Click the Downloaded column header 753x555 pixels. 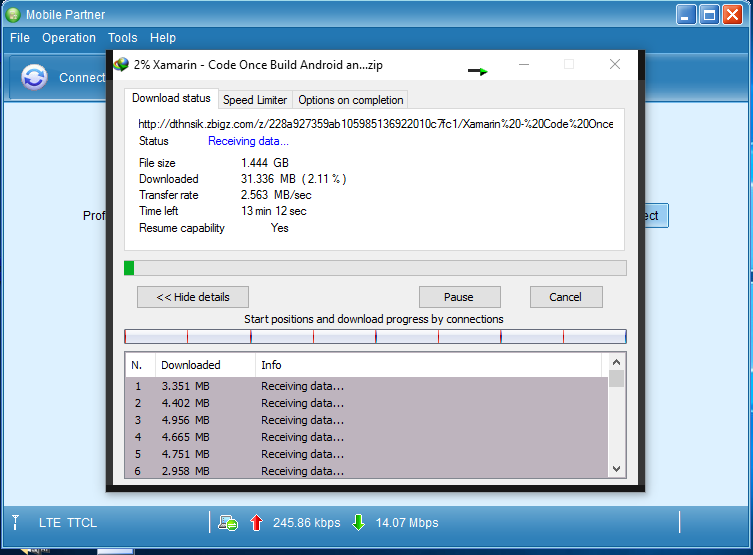(205, 365)
